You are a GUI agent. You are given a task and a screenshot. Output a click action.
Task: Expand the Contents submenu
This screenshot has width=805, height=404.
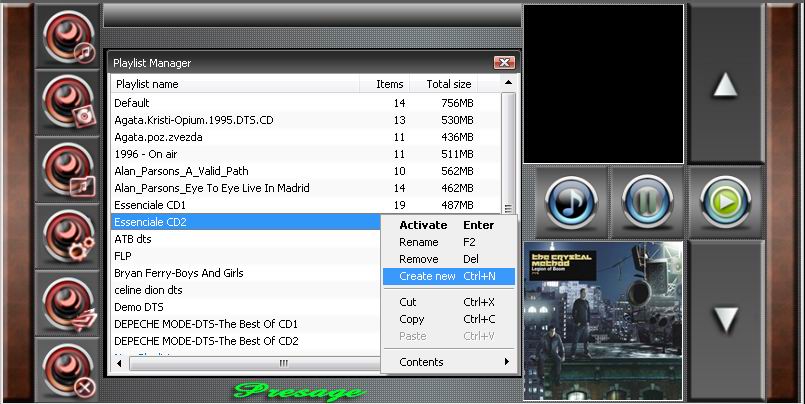(448, 362)
